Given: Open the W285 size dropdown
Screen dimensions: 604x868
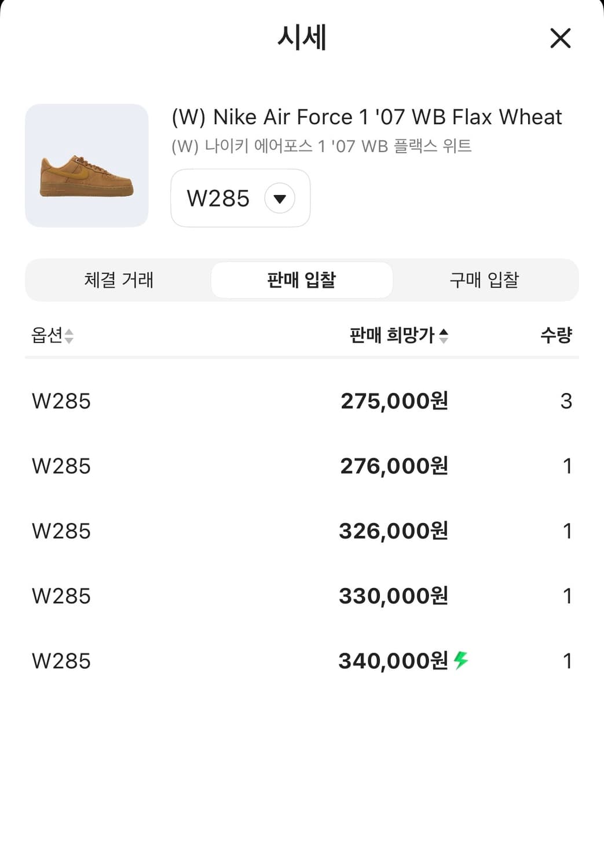Looking at the screenshot, I should coord(239,198).
